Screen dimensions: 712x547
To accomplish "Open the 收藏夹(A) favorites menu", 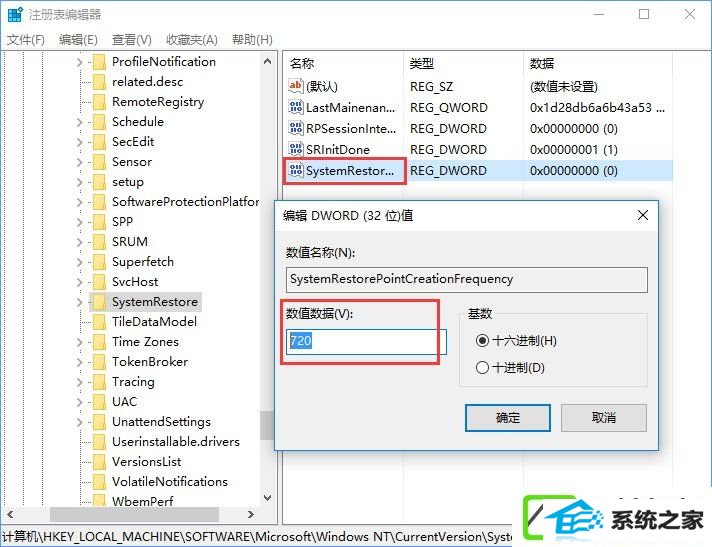I will pyautogui.click(x=192, y=40).
